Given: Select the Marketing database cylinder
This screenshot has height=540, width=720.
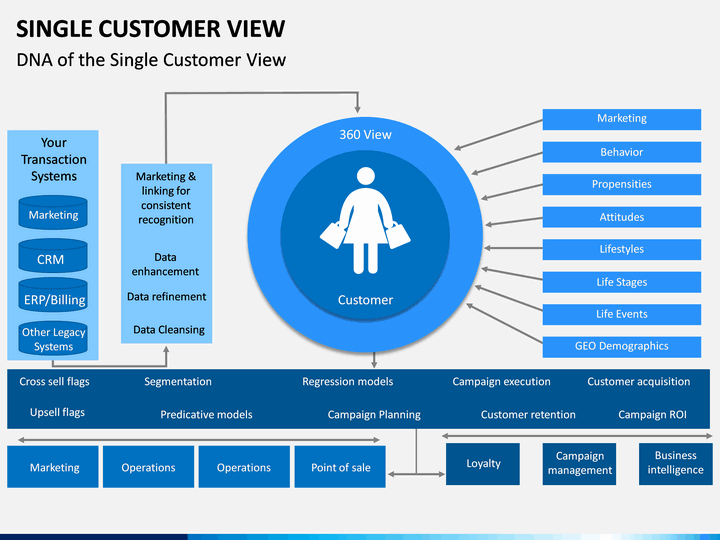Looking at the screenshot, I should click(x=53, y=213).
